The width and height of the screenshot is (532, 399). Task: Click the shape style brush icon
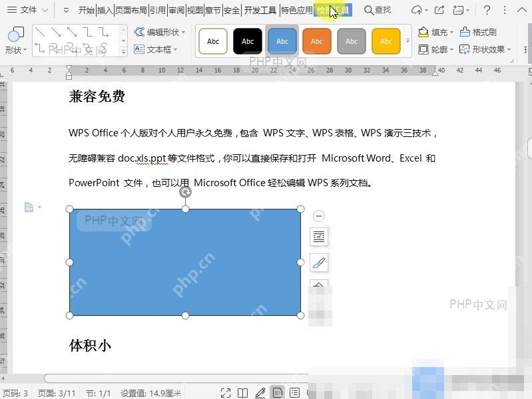click(319, 263)
